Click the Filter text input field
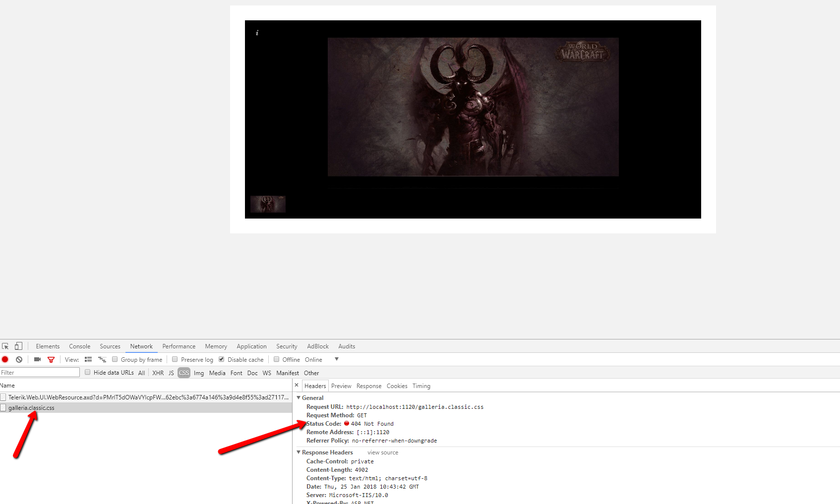The width and height of the screenshot is (840, 504). click(x=40, y=373)
